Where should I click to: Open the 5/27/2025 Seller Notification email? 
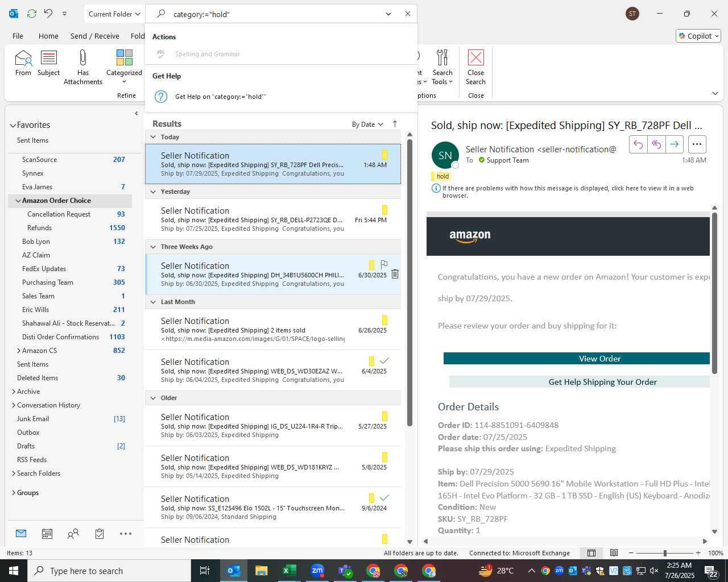273,426
